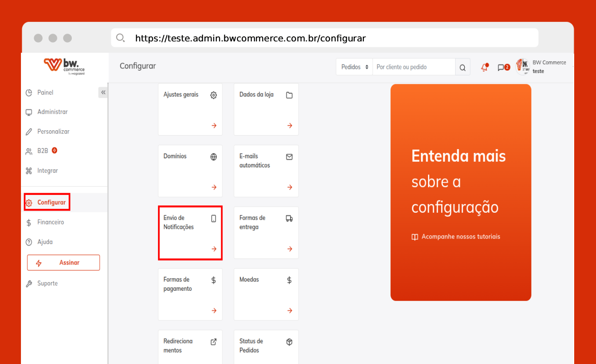Click the folder icon in Dados da loja

[289, 95]
